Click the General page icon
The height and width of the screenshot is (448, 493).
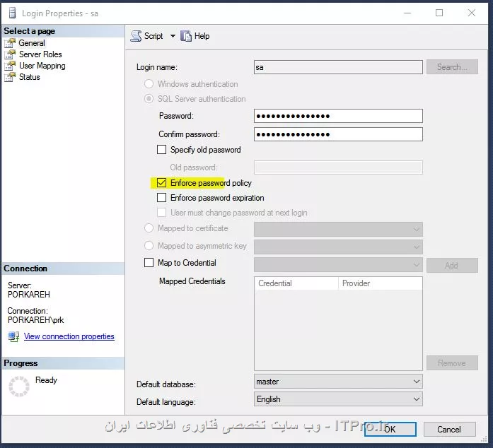[10, 43]
